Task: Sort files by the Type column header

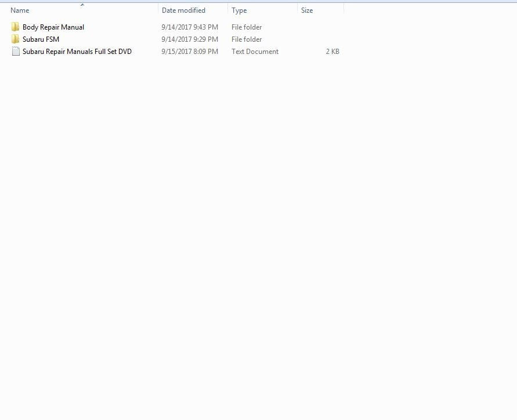Action: click(239, 10)
